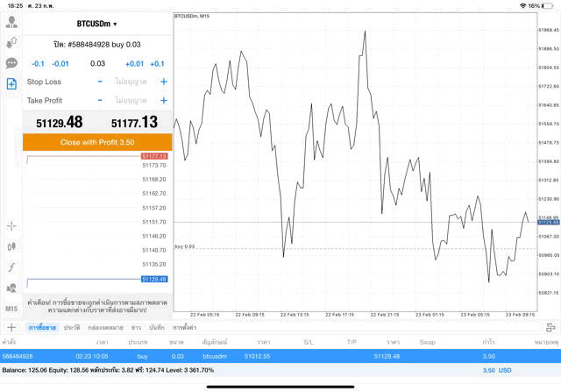Select the crosshair tool in sidebar
Image resolution: width=561 pixels, height=392 pixels.
click(11, 225)
